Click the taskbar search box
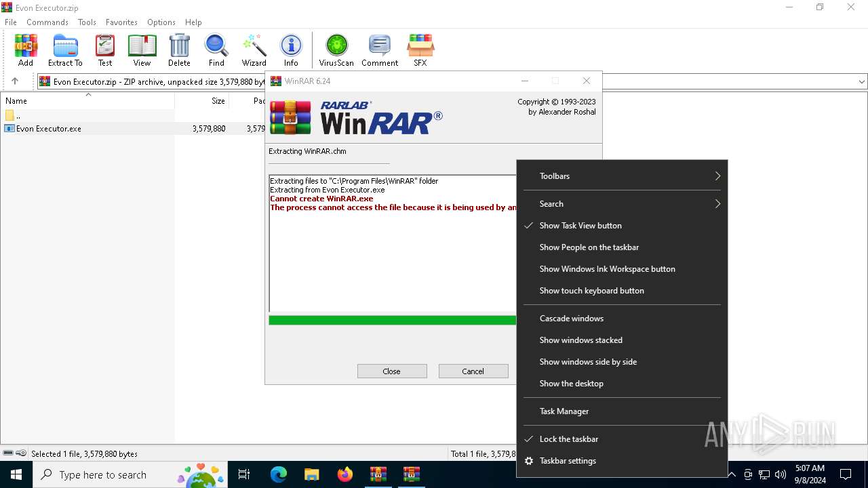 point(130,474)
